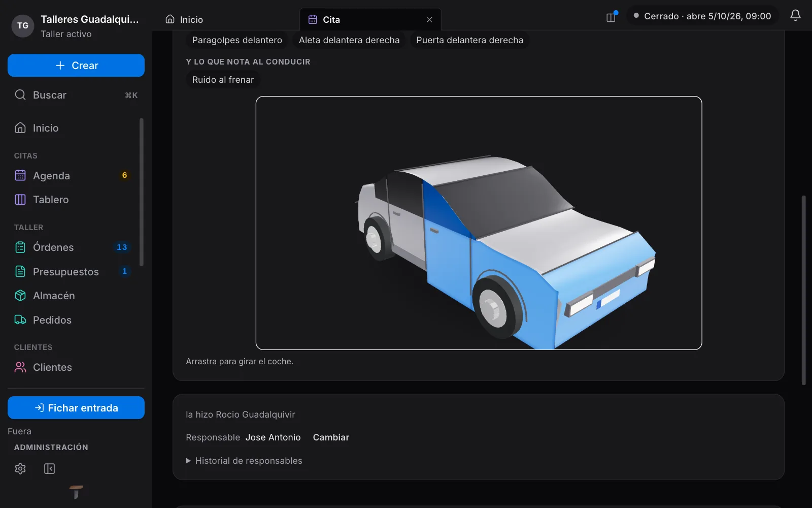Click Cambiar next to Responsable

pyautogui.click(x=331, y=437)
